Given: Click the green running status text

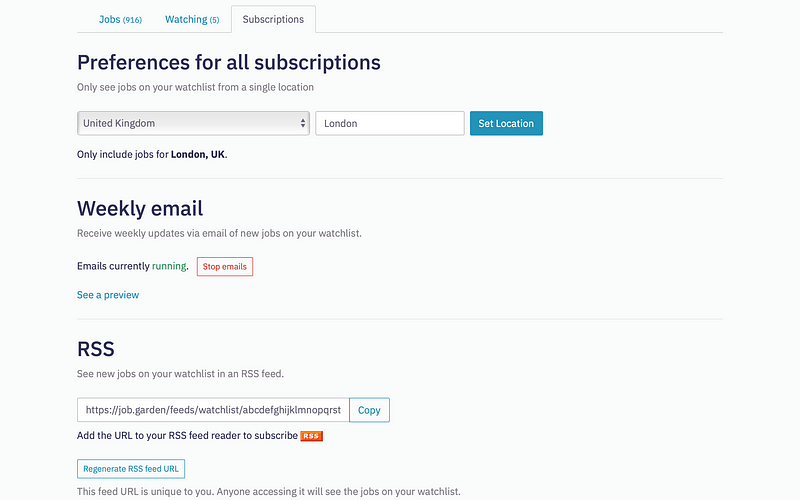Looking at the screenshot, I should (x=169, y=266).
